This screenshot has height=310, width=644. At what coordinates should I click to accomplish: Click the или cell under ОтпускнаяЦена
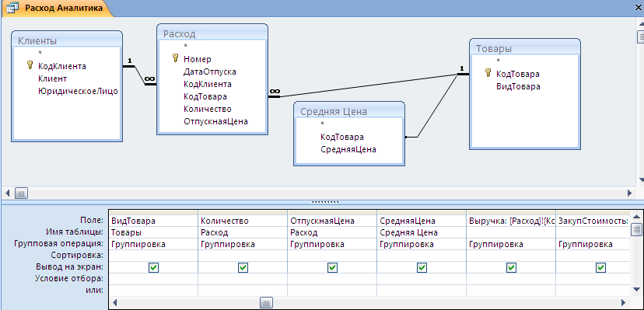[x=332, y=291]
